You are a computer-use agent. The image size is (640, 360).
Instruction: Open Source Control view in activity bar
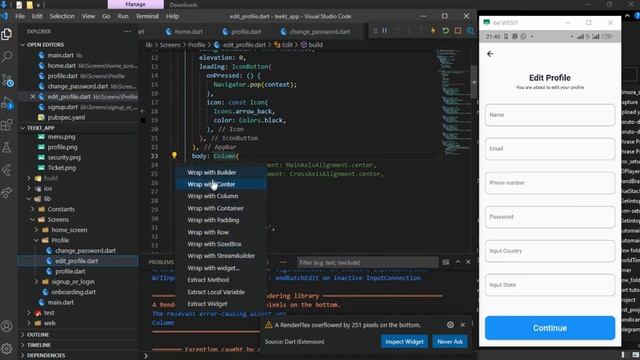tap(7, 80)
